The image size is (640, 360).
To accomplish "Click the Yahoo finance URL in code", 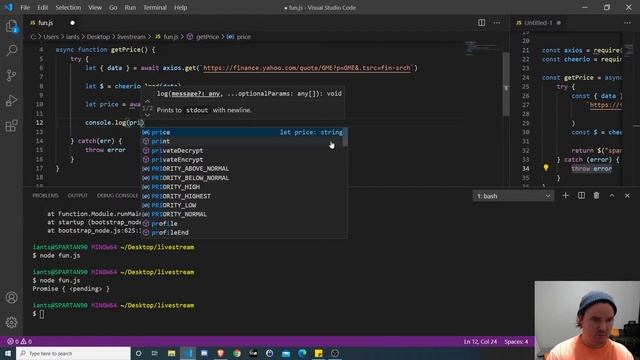I will coord(307,68).
